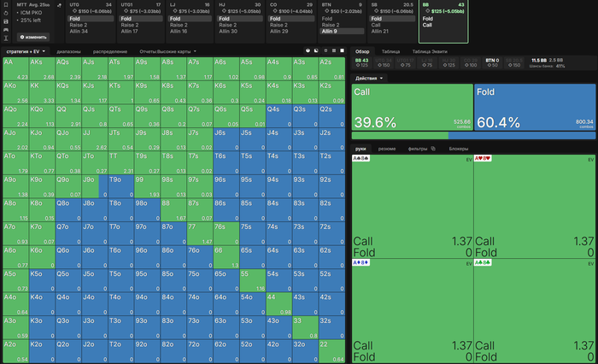This screenshot has width=598, height=364.
Task: Select the Блокеры tab
Action: [459, 149]
